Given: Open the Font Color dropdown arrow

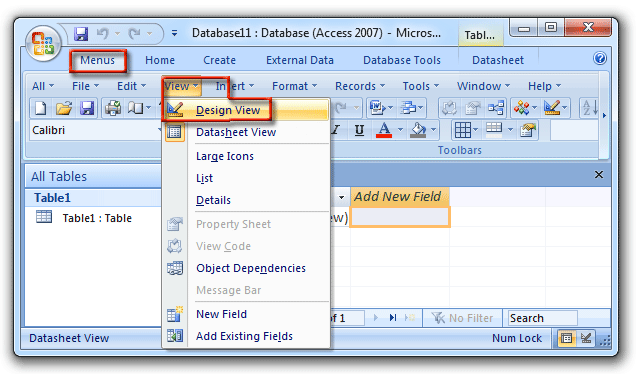Looking at the screenshot, I should coord(400,130).
